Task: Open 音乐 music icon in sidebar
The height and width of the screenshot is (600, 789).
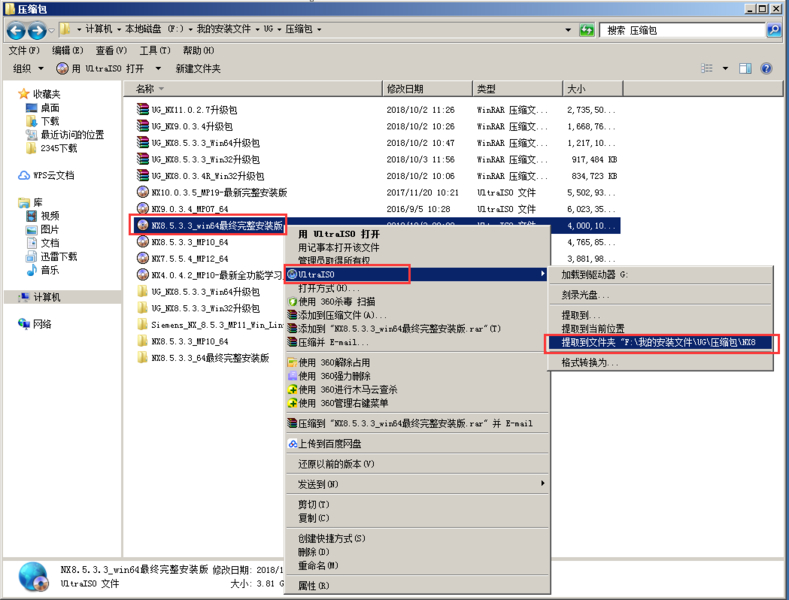Action: (32, 270)
